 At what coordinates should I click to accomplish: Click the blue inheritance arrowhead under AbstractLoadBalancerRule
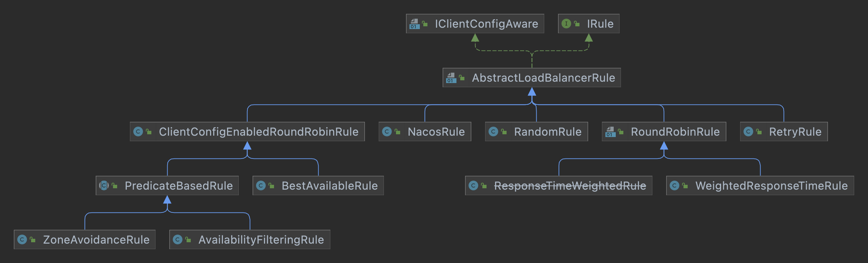[532, 92]
